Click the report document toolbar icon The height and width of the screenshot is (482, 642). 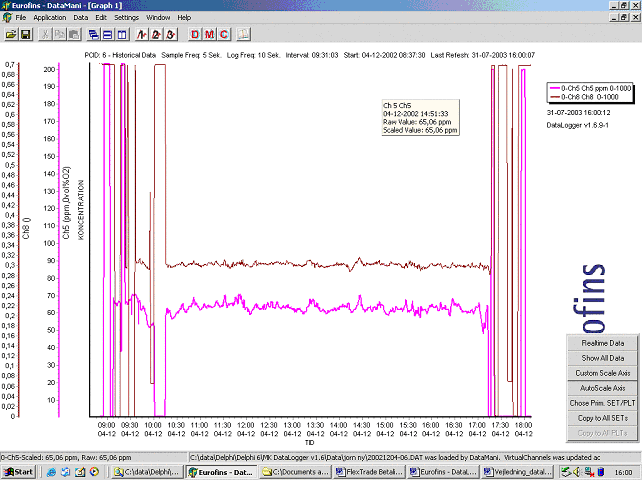[x=243, y=34]
